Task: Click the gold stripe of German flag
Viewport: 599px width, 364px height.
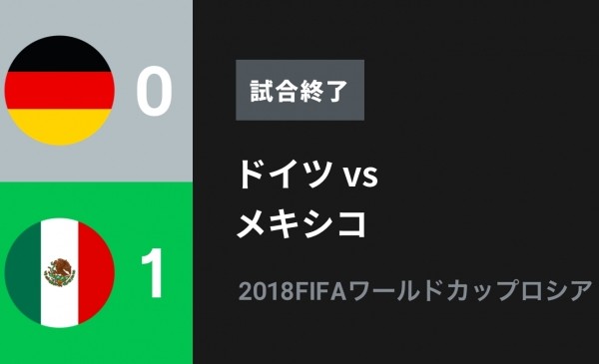Action: coord(60,127)
